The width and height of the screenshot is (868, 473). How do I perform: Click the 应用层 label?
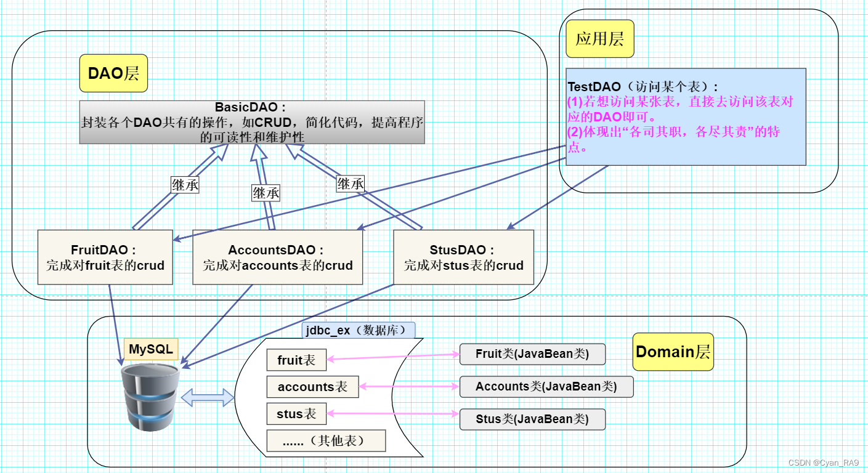(599, 38)
